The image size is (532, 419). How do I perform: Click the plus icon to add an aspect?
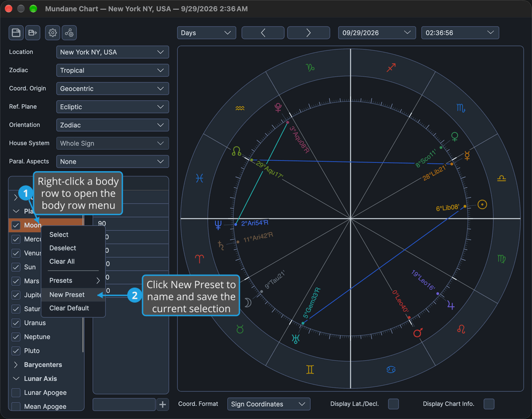(163, 405)
